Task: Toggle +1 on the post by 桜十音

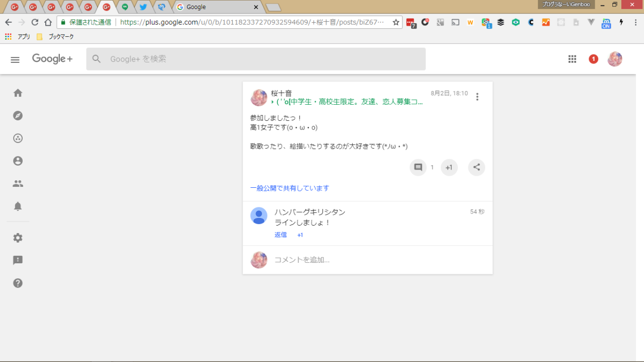Action: click(449, 168)
